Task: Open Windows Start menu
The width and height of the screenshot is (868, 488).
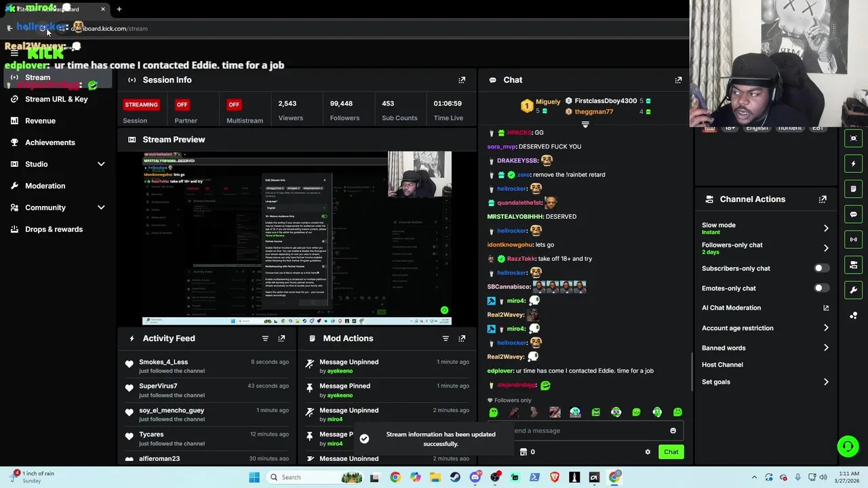Action: [254, 477]
